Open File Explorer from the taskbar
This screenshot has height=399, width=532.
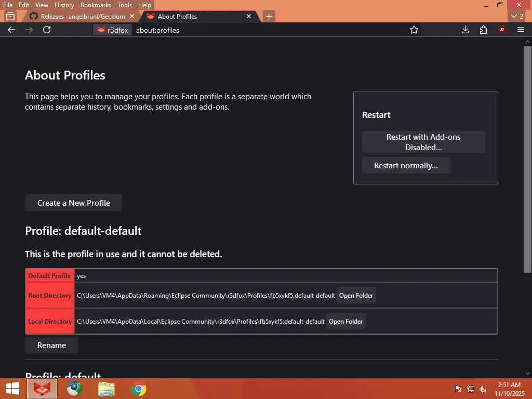(x=106, y=389)
